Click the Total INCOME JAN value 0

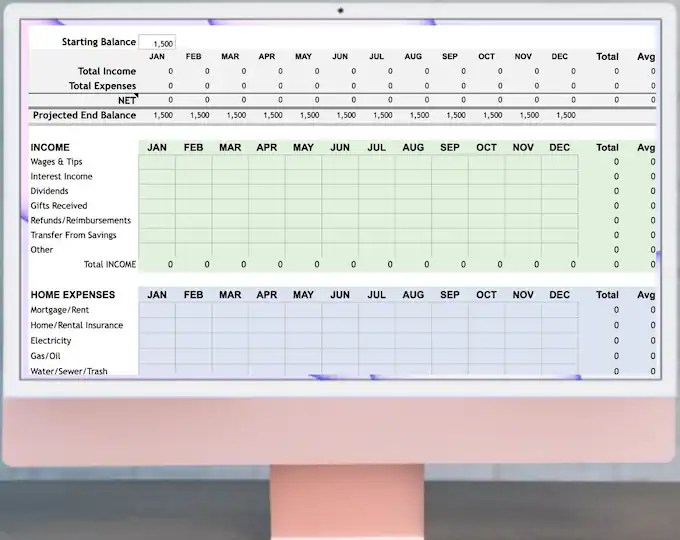(170, 264)
